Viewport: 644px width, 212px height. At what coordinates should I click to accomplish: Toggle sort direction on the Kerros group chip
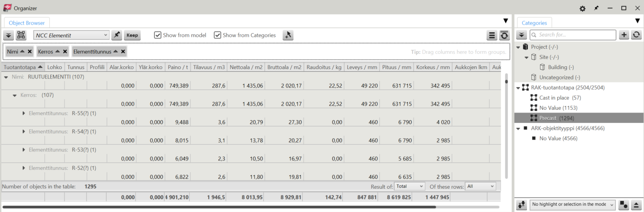(58, 52)
